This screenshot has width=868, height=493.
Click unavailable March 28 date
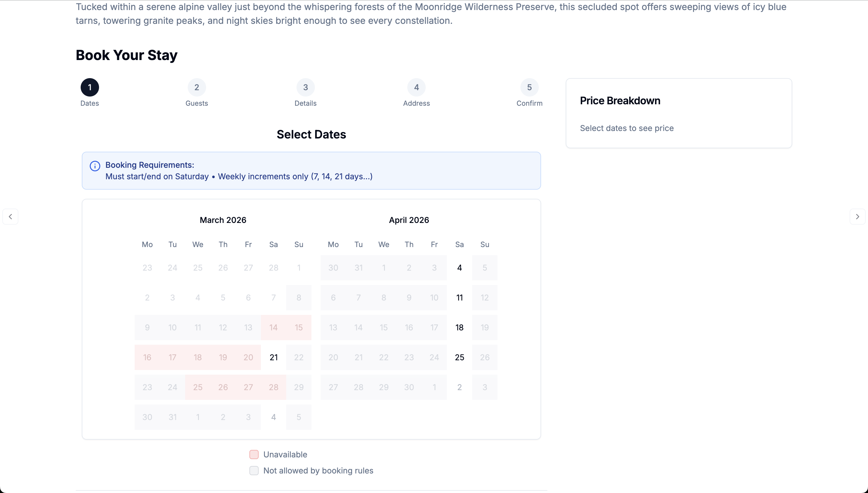[x=274, y=387]
